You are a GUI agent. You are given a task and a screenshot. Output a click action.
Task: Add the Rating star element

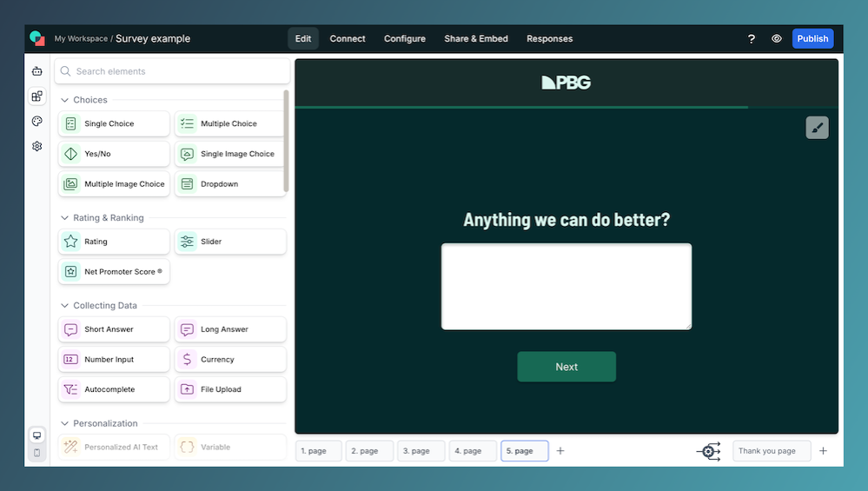click(114, 242)
